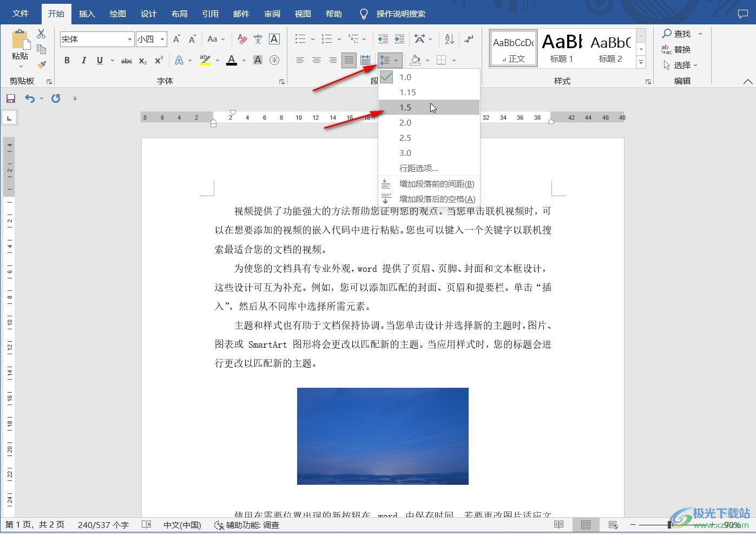Image resolution: width=756 pixels, height=534 pixels.
Task: Choose 1.5 line spacing from menu
Action: point(429,108)
